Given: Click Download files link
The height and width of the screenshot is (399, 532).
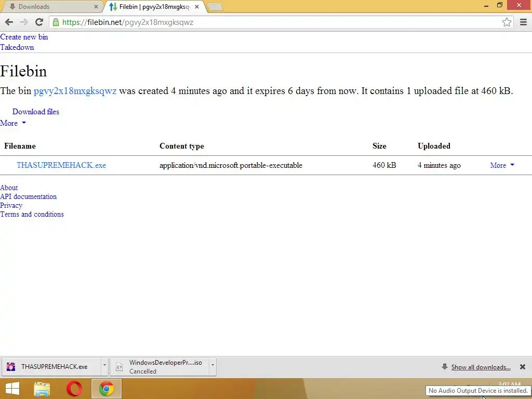Looking at the screenshot, I should [36, 112].
